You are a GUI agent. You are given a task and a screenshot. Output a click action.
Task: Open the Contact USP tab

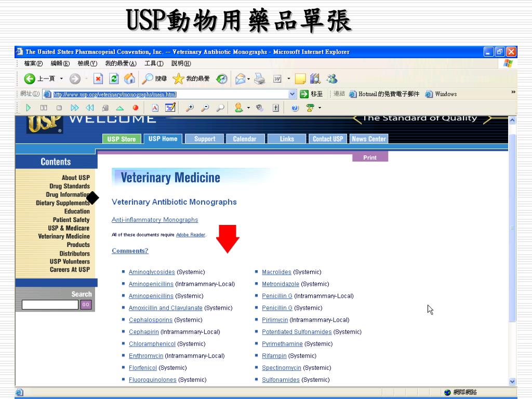[328, 139]
